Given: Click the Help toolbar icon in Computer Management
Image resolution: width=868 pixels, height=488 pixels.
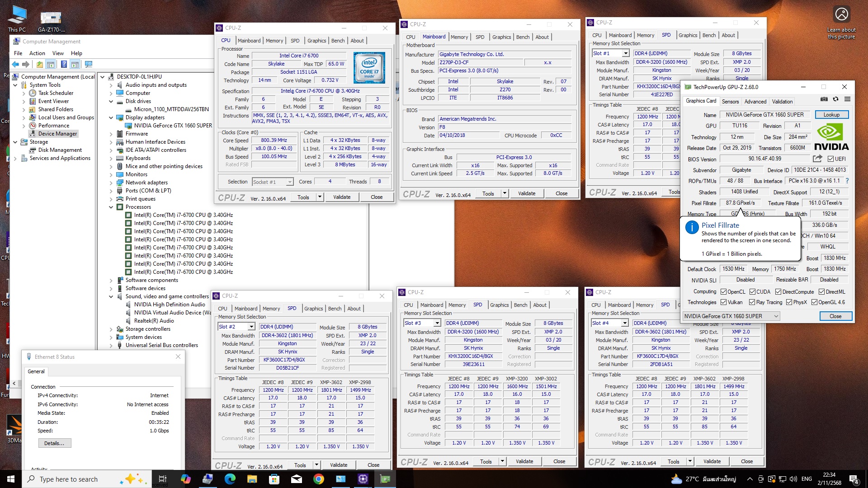Looking at the screenshot, I should [x=64, y=65].
